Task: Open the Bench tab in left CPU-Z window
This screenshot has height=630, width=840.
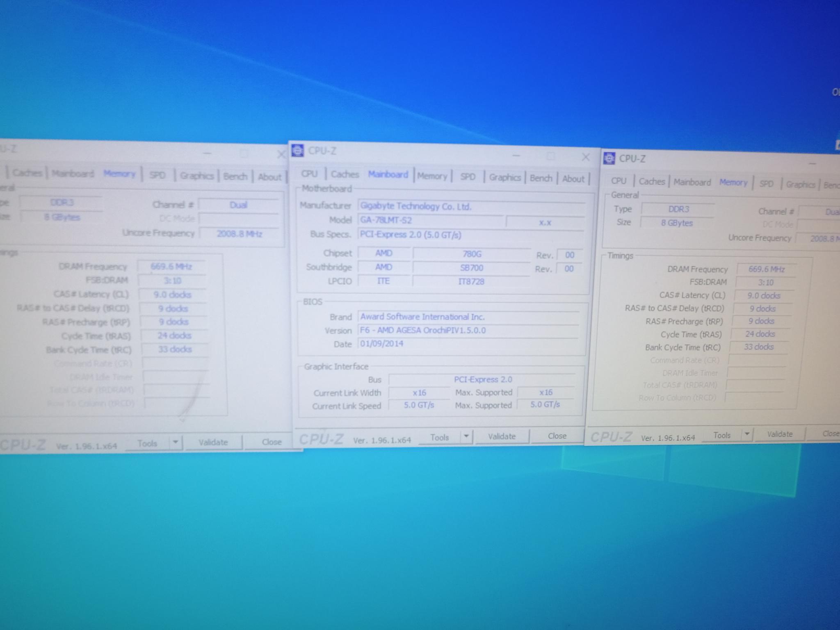Action: (235, 176)
